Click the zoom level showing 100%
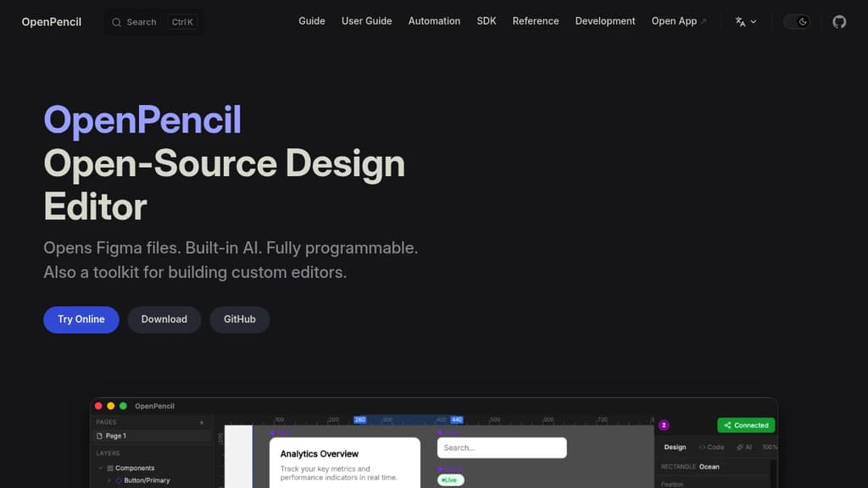The height and width of the screenshot is (488, 868). coord(770,447)
